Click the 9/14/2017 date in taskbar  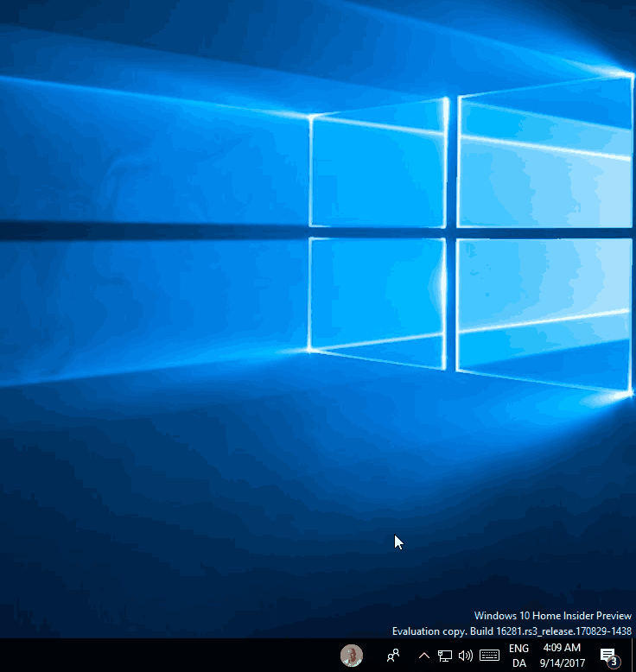click(x=562, y=663)
